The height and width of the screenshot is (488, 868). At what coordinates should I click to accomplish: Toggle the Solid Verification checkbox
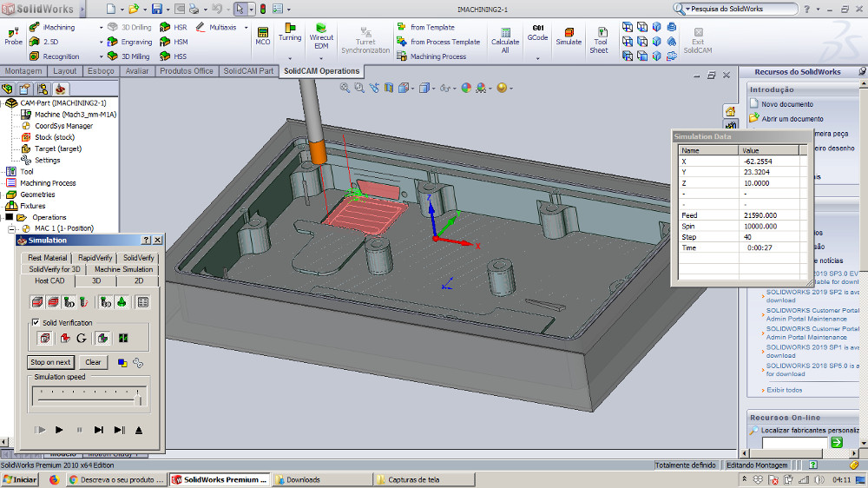(x=36, y=322)
